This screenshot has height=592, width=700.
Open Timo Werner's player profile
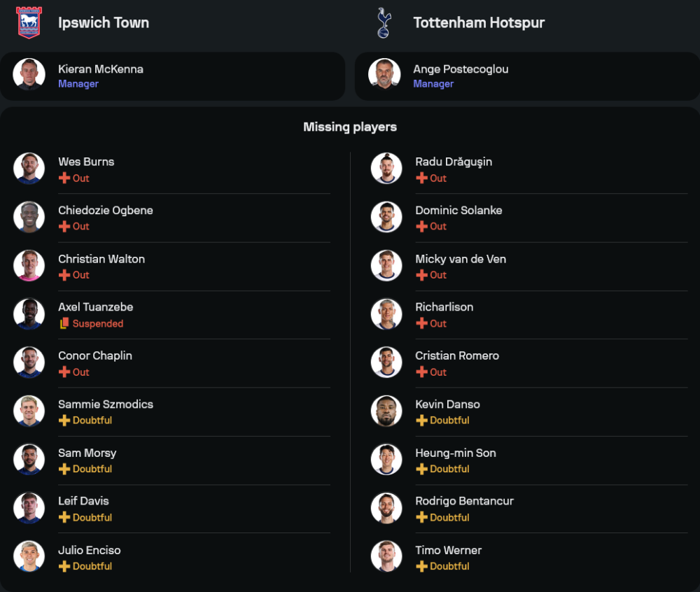pyautogui.click(x=449, y=550)
